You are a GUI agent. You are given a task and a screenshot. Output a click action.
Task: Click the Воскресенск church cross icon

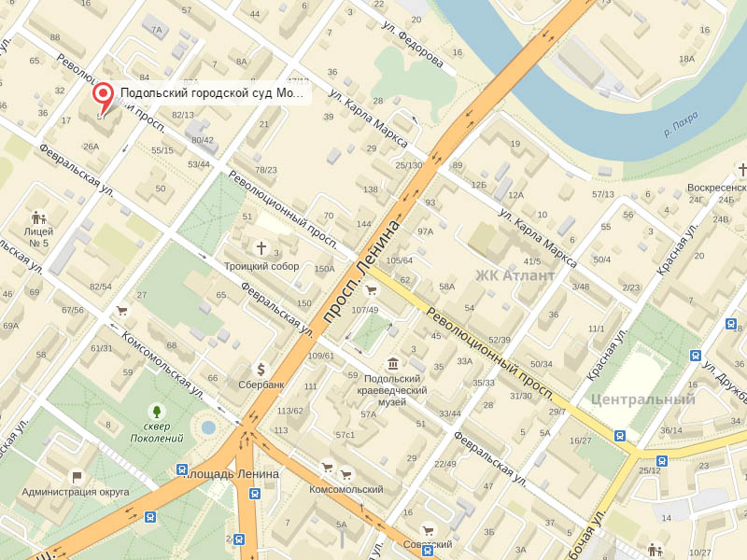pyautogui.click(x=741, y=170)
